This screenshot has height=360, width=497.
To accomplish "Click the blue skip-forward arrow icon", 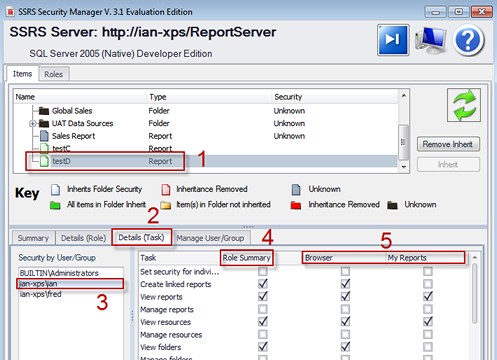I will pyautogui.click(x=393, y=40).
